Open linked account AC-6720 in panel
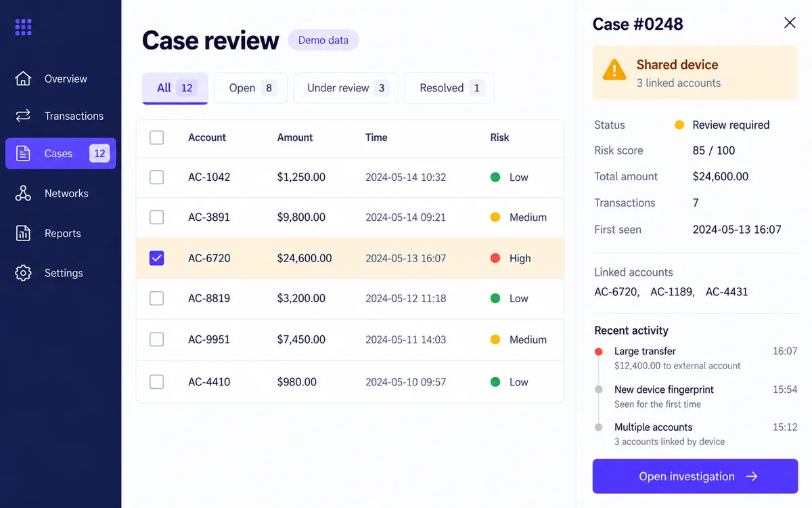The height and width of the screenshot is (508, 812). click(616, 292)
